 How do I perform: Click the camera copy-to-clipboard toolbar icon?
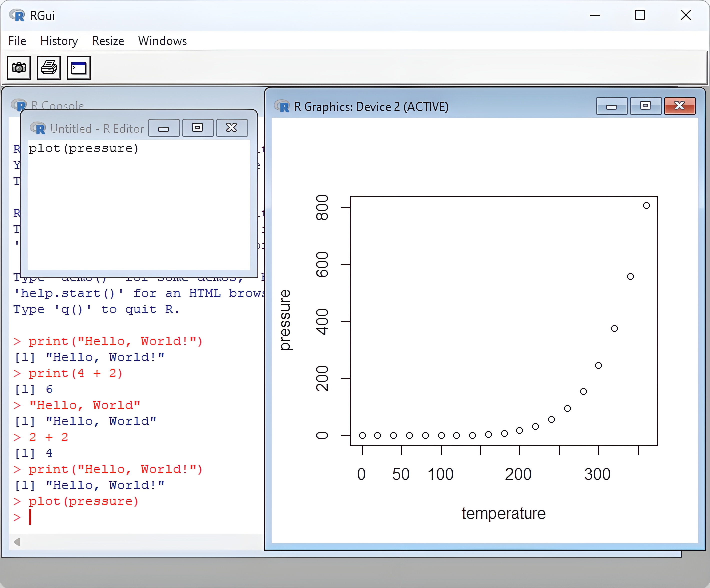tap(19, 68)
